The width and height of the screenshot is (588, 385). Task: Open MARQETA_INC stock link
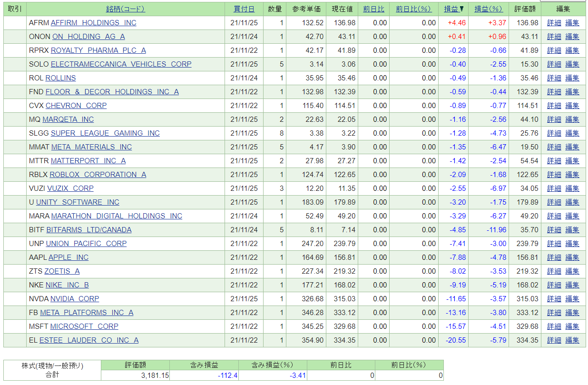[x=69, y=119]
